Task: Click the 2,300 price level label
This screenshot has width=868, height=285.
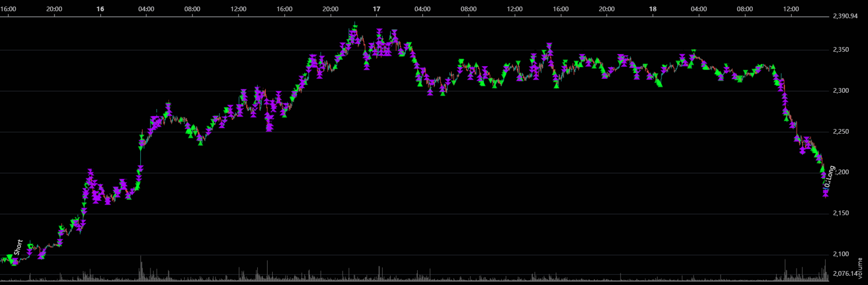Action: point(841,91)
